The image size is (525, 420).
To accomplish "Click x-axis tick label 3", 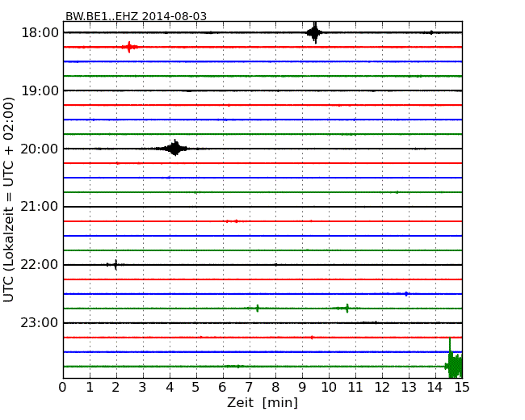I will click(x=143, y=388).
